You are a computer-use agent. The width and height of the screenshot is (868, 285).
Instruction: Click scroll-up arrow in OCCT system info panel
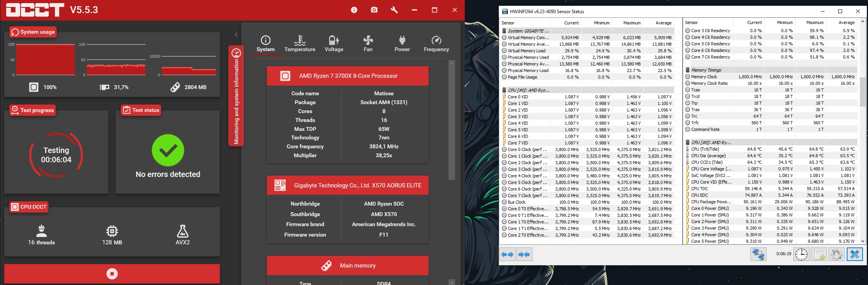(x=452, y=62)
